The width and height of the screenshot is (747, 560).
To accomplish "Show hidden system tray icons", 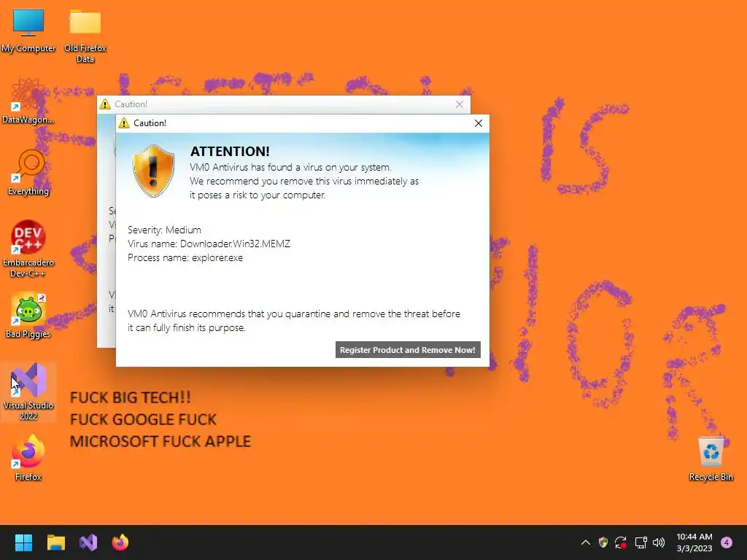I will tap(586, 542).
